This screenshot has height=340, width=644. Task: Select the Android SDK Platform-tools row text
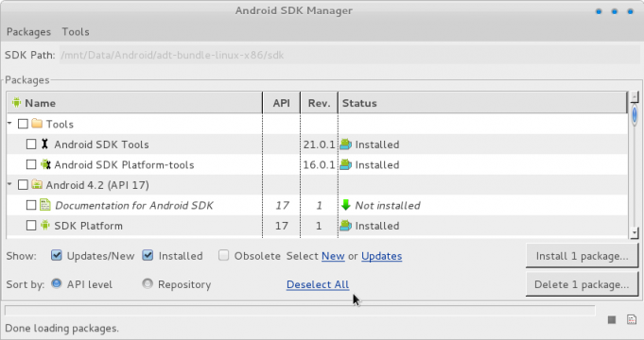click(124, 165)
